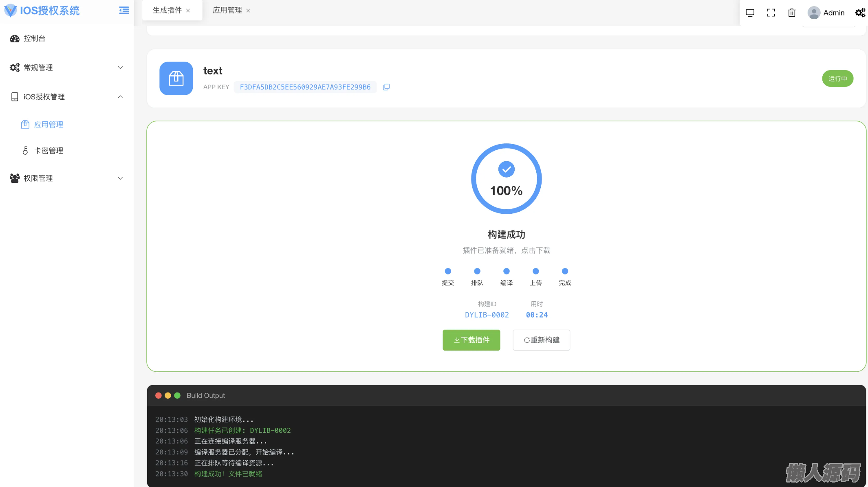This screenshot has height=487, width=868.
Task: Open 控制台 dashboard in sidebar
Action: 34,38
